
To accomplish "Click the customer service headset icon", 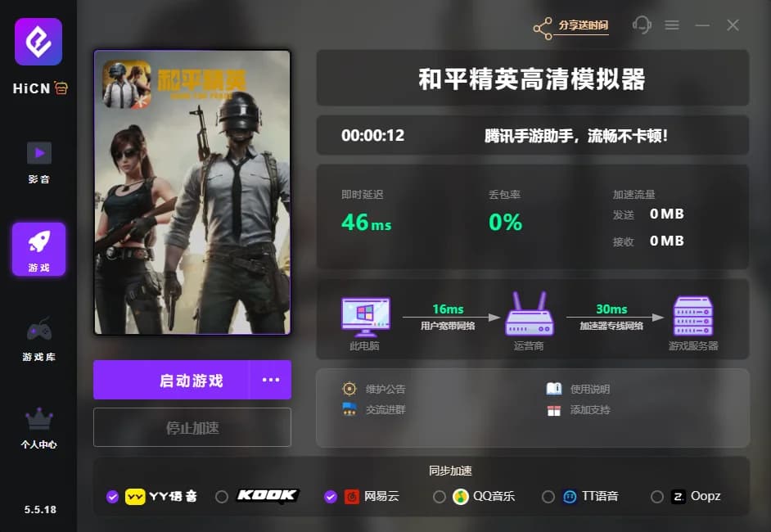I will tap(642, 25).
